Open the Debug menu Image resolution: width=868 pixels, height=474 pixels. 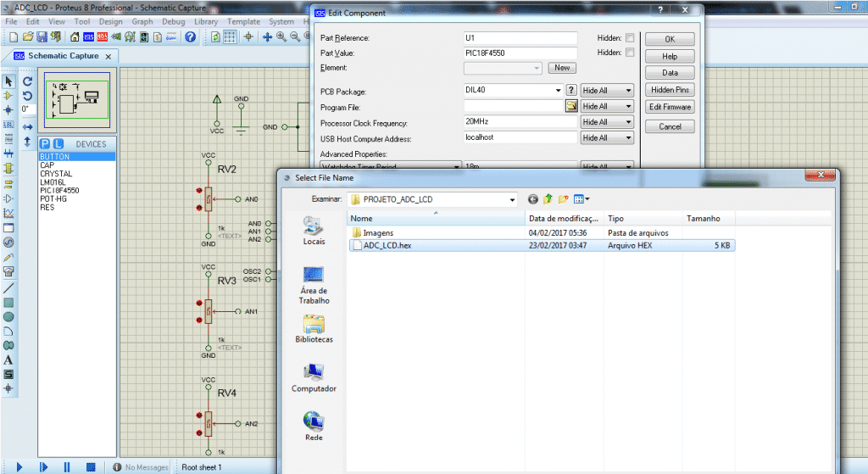(x=173, y=21)
